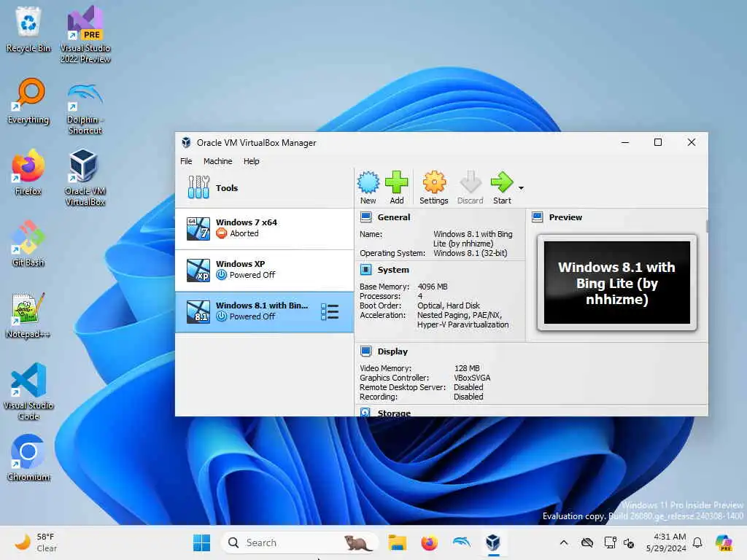
Task: Open the File menu
Action: coord(186,161)
